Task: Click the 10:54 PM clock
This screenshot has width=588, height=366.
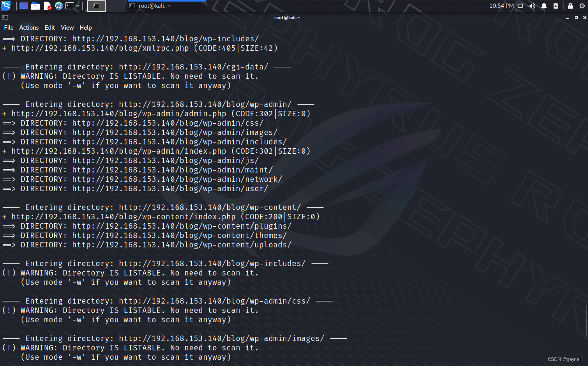Action: coord(501,6)
